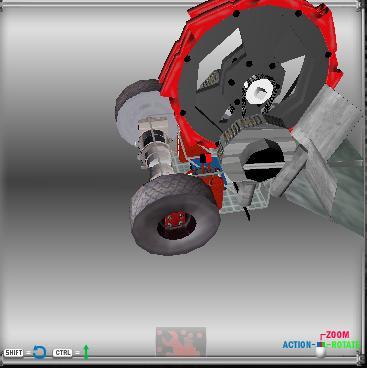This screenshot has height=368, width=367.
Task: Click the round black opening in the gray block
Action: click(264, 164)
